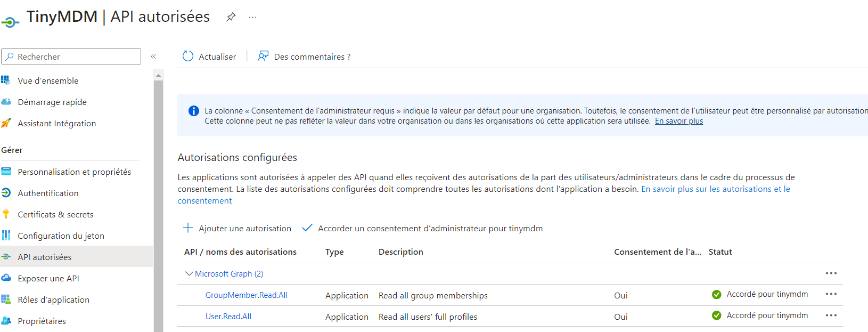This screenshot has width=868, height=332.
Task: Click the API autorisées sidebar icon
Action: 6,257
